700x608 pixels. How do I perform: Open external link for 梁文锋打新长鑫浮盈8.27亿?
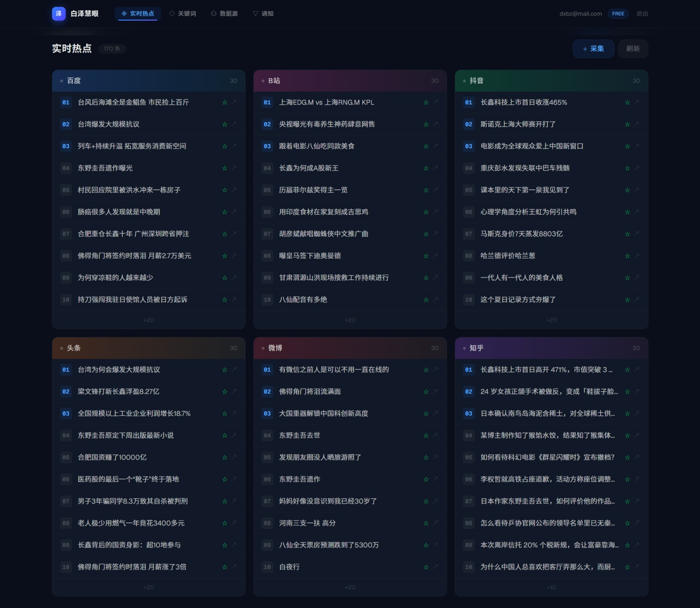(x=234, y=391)
